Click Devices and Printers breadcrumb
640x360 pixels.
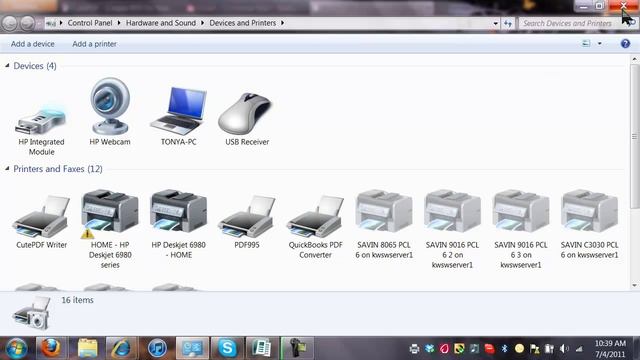pos(242,23)
